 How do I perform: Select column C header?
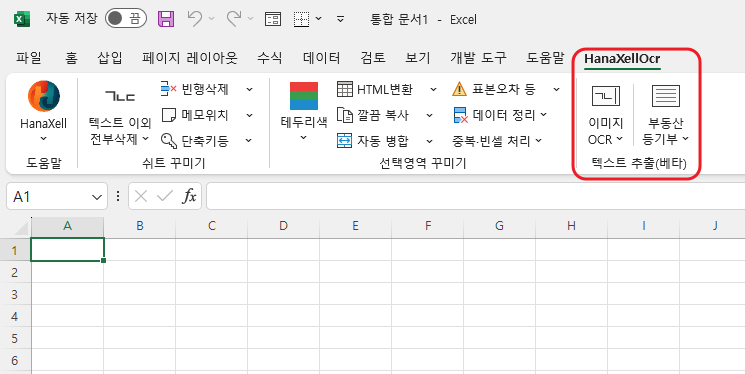tap(211, 226)
